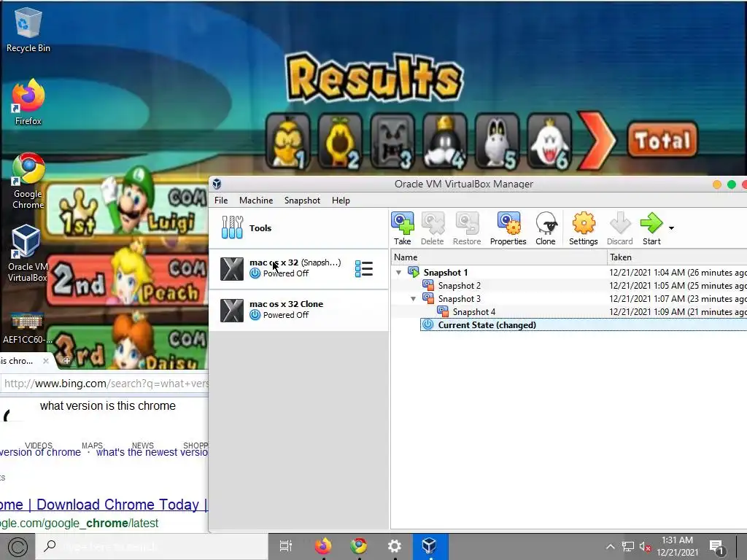Image resolution: width=747 pixels, height=560 pixels.
Task: Open the Snapshot menu
Action: [302, 201]
